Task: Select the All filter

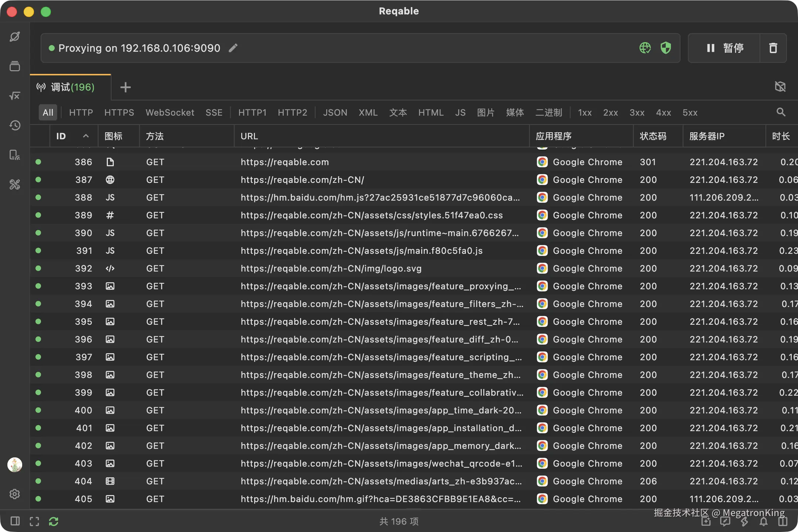Action: click(x=48, y=113)
